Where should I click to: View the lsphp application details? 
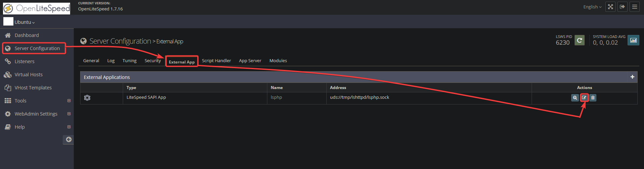pyautogui.click(x=575, y=98)
